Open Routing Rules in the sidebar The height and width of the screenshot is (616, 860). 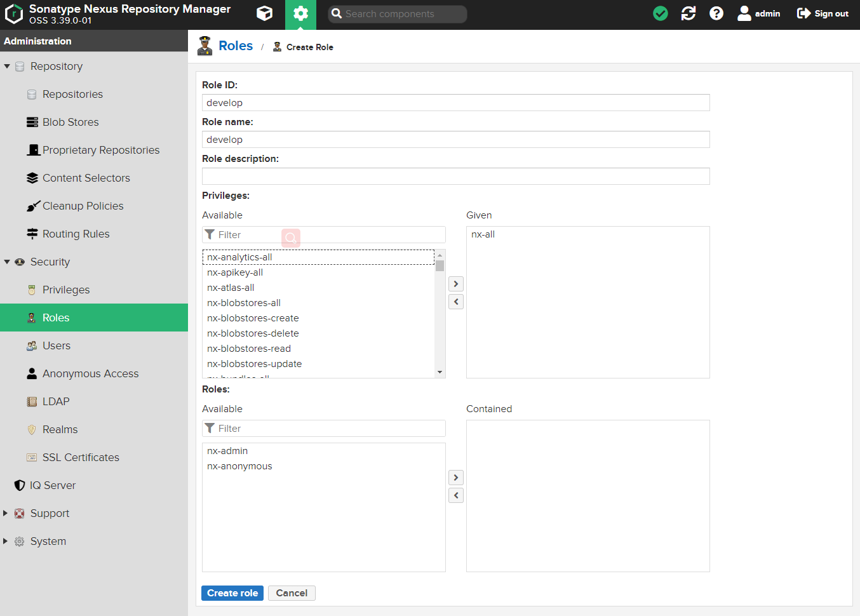coord(94,234)
